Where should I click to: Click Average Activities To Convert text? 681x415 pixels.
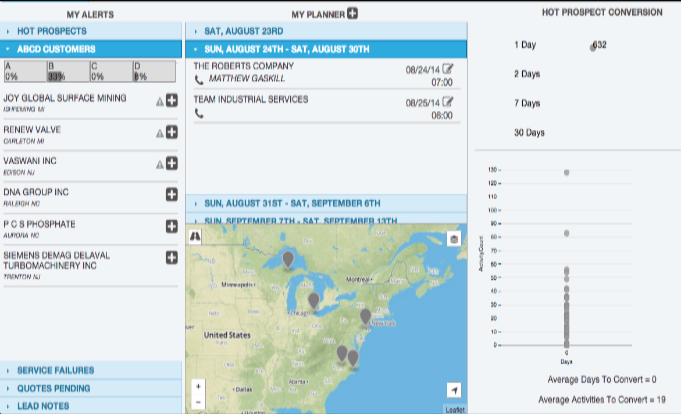click(x=602, y=399)
